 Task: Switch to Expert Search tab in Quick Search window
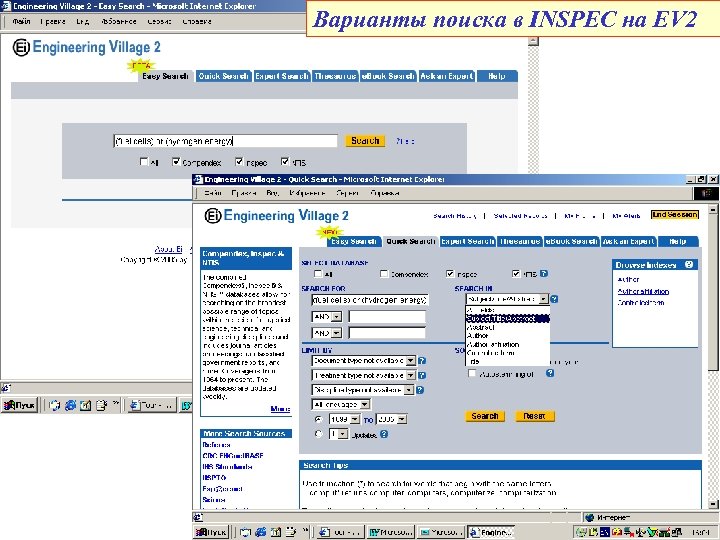coord(468,242)
